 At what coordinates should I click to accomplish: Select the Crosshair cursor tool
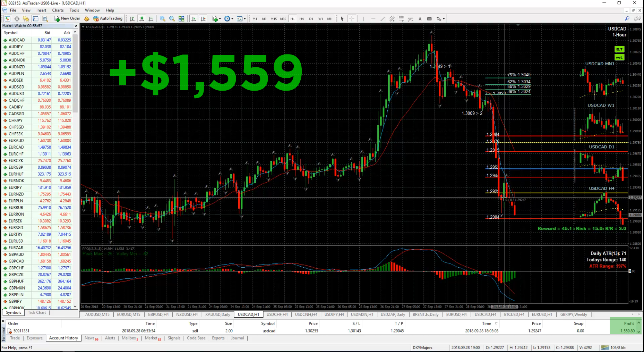352,19
